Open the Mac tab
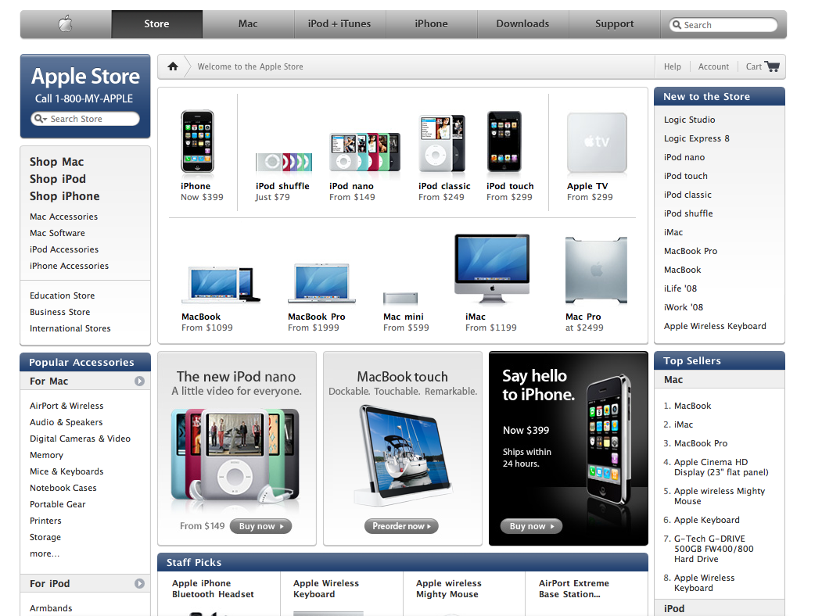Viewport: 840px width, 616px height. [x=248, y=24]
